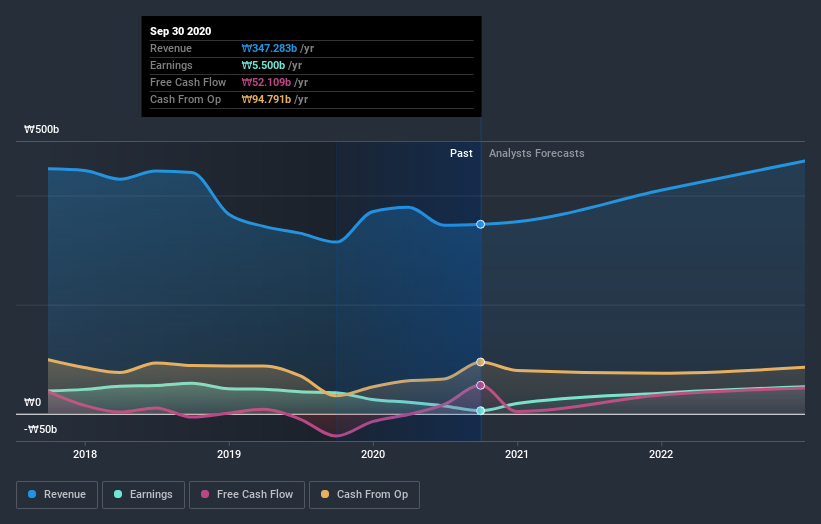Toggle the Earnings legend button
Screen dimensions: 821x524
point(143,495)
